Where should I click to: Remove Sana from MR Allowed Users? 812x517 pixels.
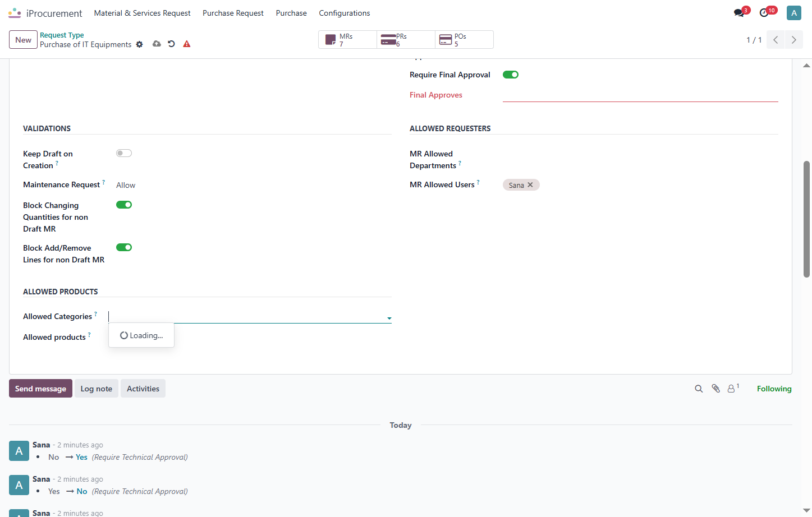pos(530,185)
